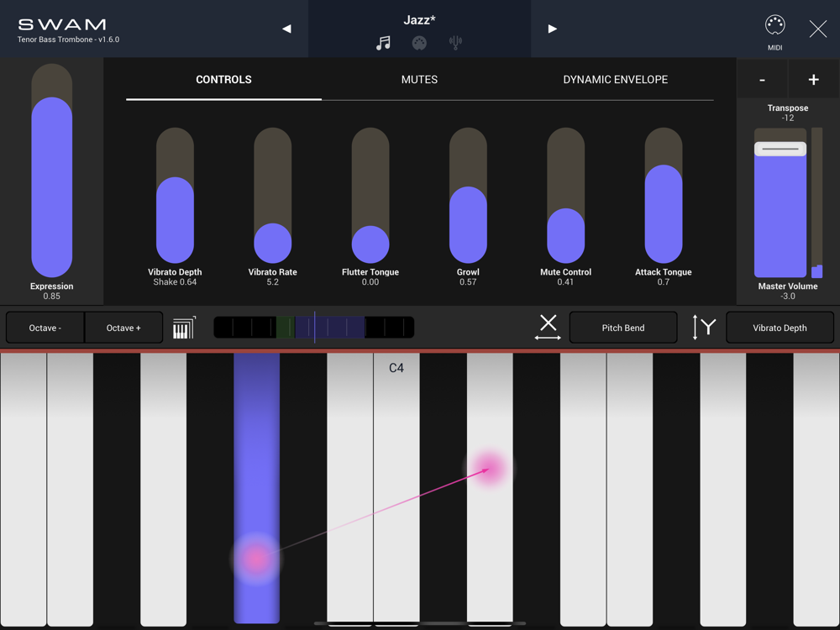Select the music notes icon under Jazz

click(384, 43)
